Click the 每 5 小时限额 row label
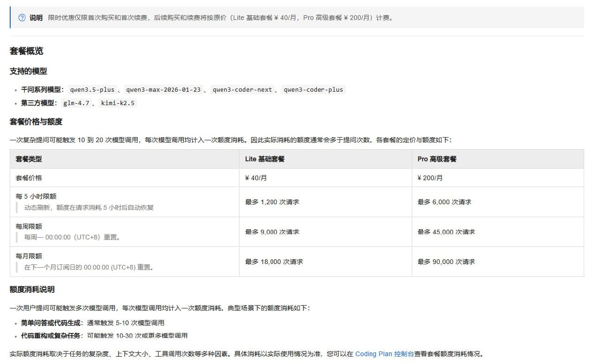Image resolution: width=593 pixels, height=364 pixels. [36, 196]
